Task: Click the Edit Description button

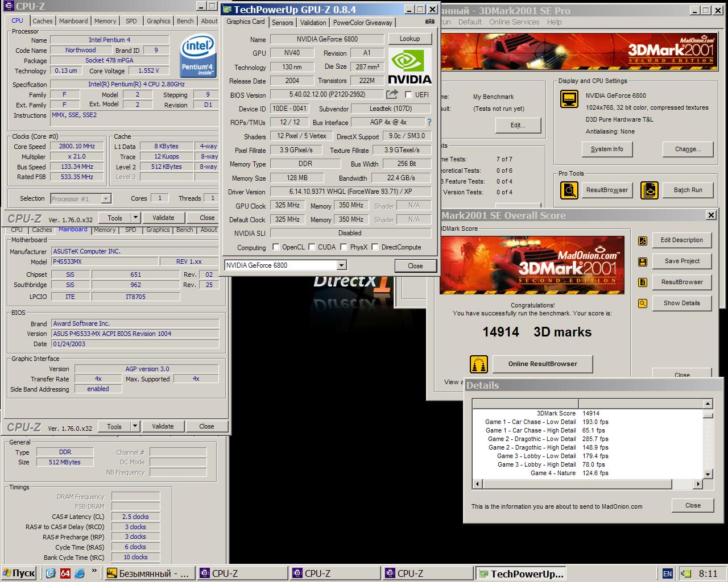Action: click(x=681, y=240)
